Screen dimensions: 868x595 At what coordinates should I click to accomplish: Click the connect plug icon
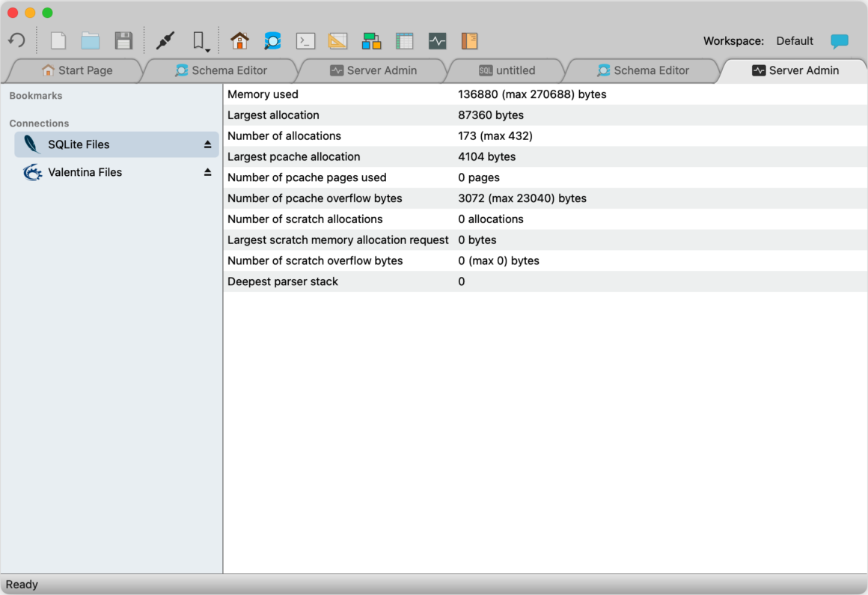(x=165, y=40)
